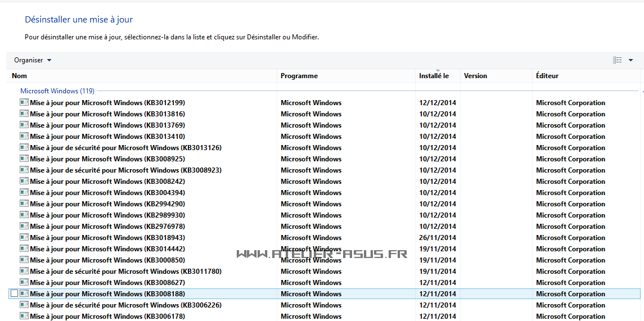Viewport: 644px width, 321px height.
Task: Click the icon beside update KB3006178
Action: [24, 316]
